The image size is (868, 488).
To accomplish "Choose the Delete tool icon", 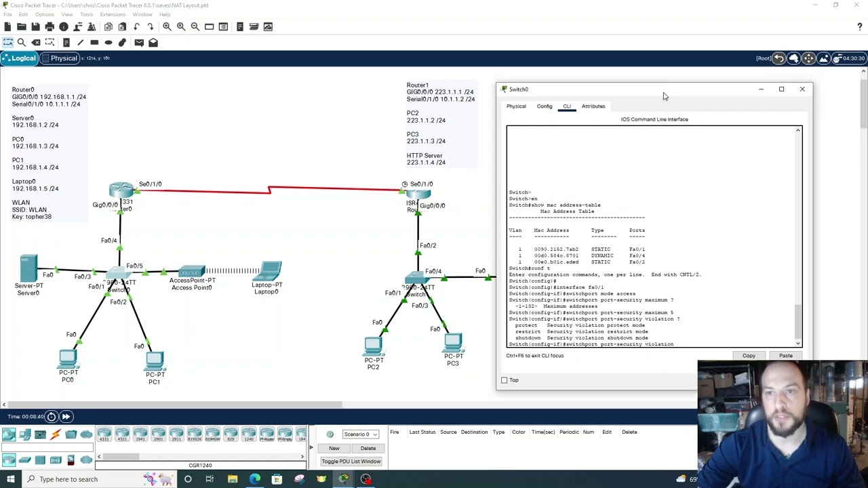I will [x=35, y=42].
